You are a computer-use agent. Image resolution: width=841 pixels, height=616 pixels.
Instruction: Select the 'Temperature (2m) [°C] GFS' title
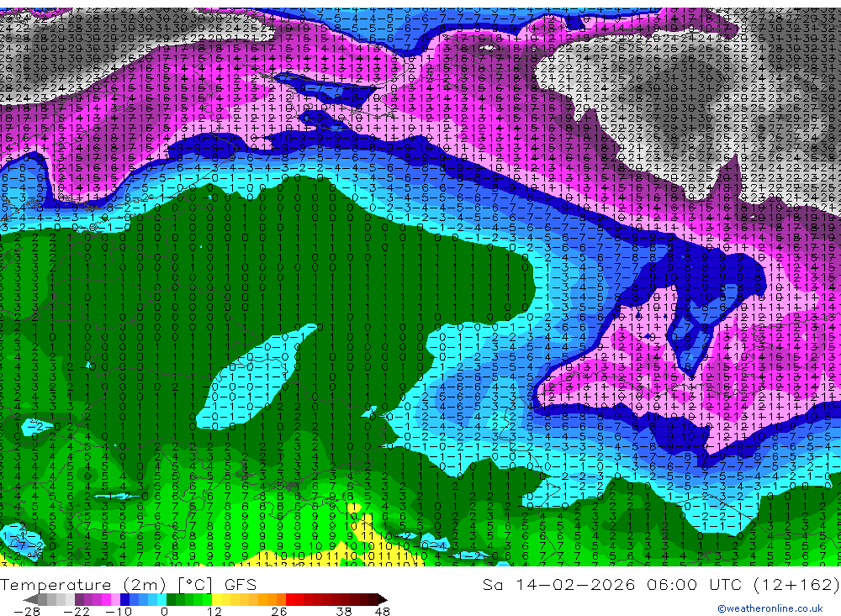(129, 584)
